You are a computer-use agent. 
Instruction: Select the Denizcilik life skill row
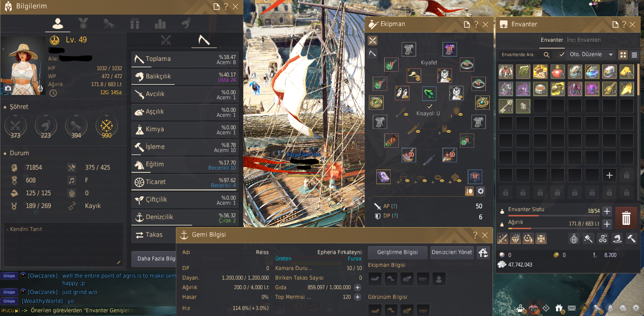(185, 217)
